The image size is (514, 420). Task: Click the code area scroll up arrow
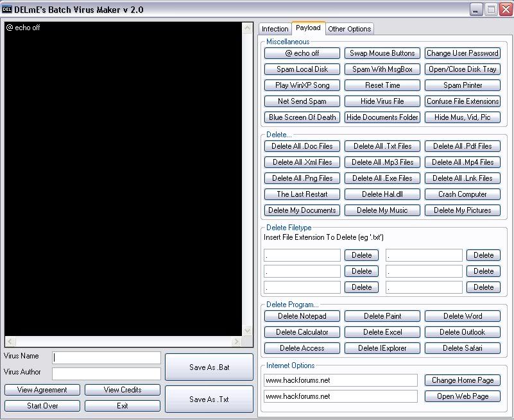[x=248, y=28]
